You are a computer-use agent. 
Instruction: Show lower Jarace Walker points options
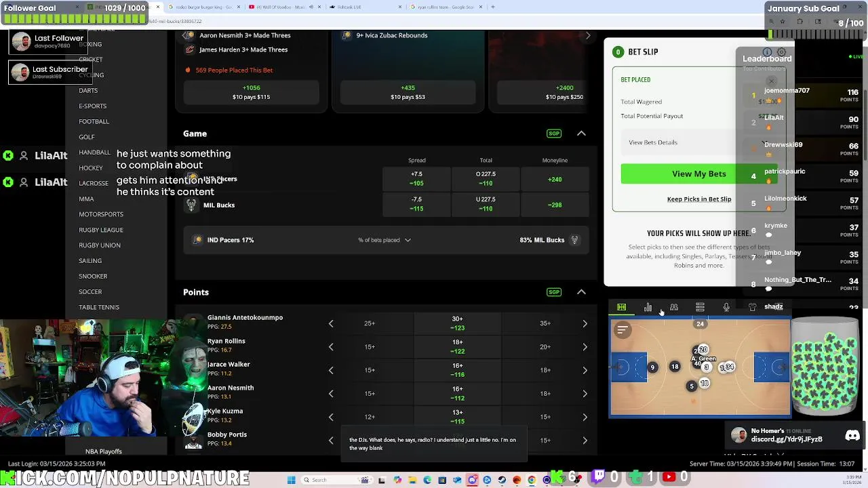point(331,370)
